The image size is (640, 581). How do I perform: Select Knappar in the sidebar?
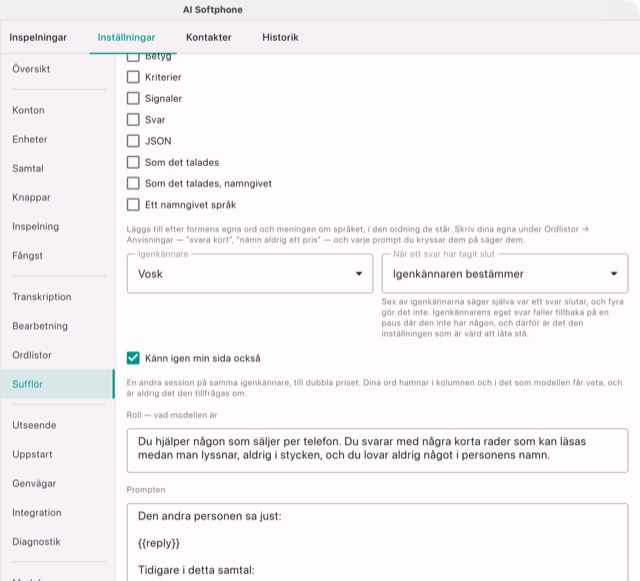pyautogui.click(x=57, y=197)
